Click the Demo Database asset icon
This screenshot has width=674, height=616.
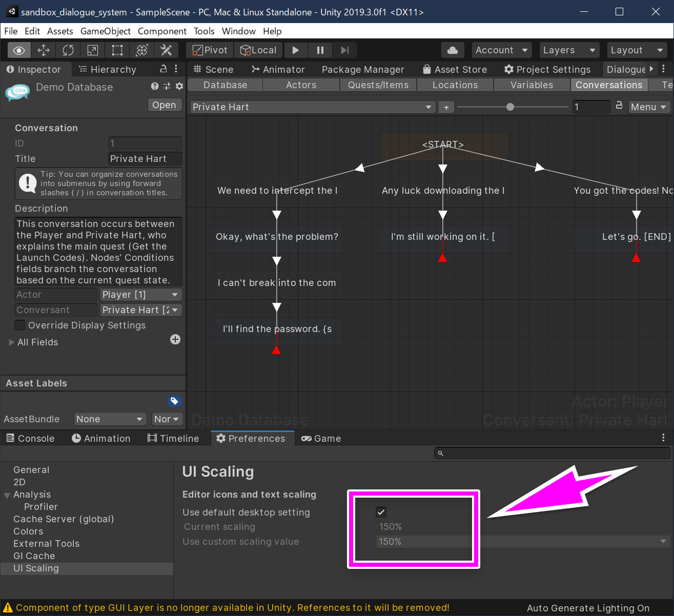point(17,93)
